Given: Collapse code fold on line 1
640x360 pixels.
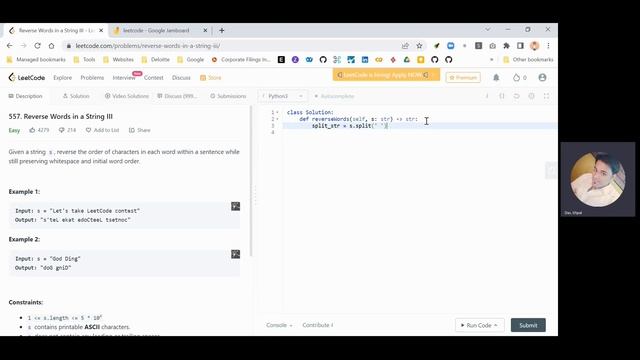Looking at the screenshot, I should click(x=278, y=112).
